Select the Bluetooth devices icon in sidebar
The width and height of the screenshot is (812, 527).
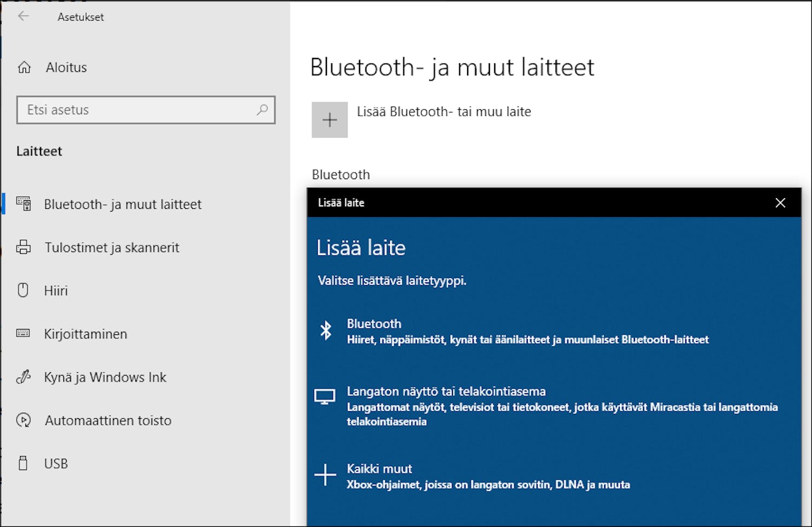click(x=24, y=204)
